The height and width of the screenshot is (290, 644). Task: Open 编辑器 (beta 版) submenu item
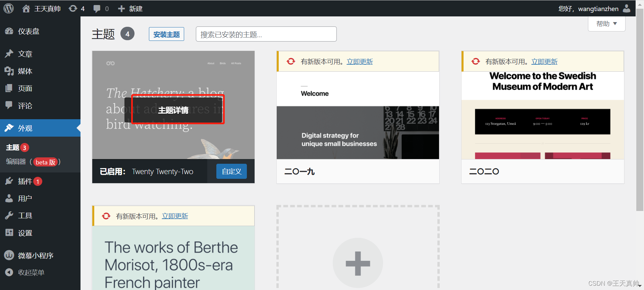[33, 162]
